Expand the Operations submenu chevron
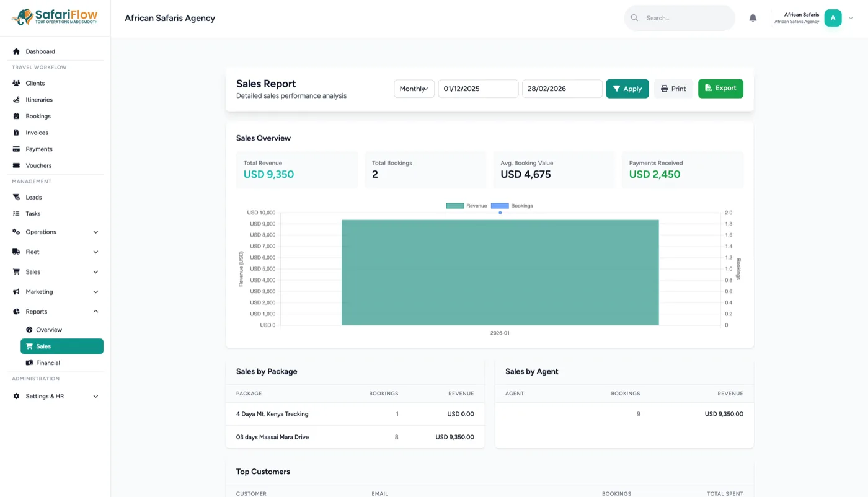Image resolution: width=868 pixels, height=497 pixels. 95,232
